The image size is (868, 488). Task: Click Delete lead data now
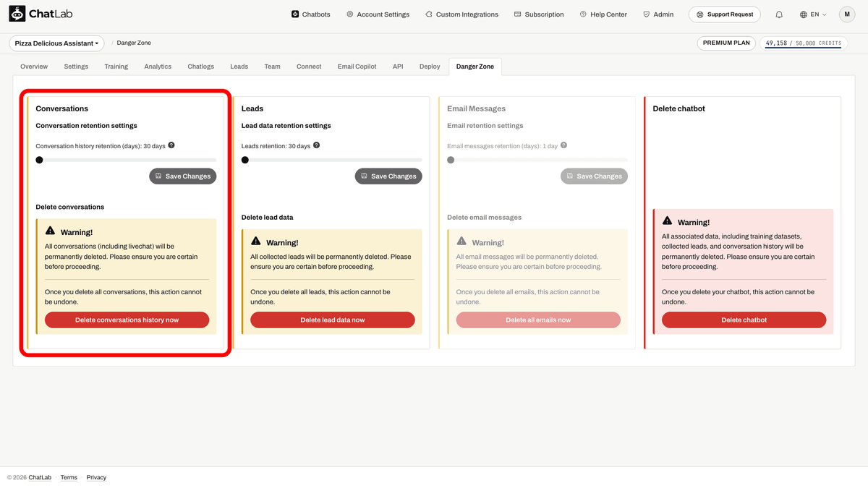click(333, 320)
